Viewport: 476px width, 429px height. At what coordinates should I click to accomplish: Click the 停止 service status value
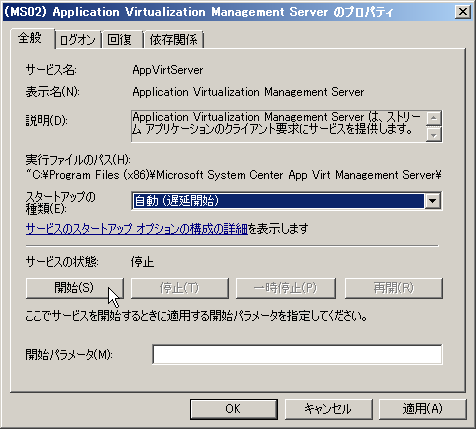142,262
